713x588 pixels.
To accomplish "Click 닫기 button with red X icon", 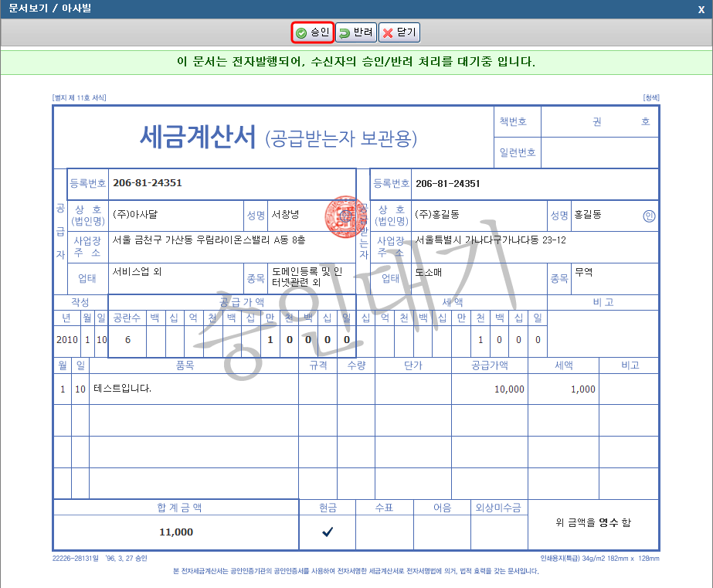I will pos(399,32).
